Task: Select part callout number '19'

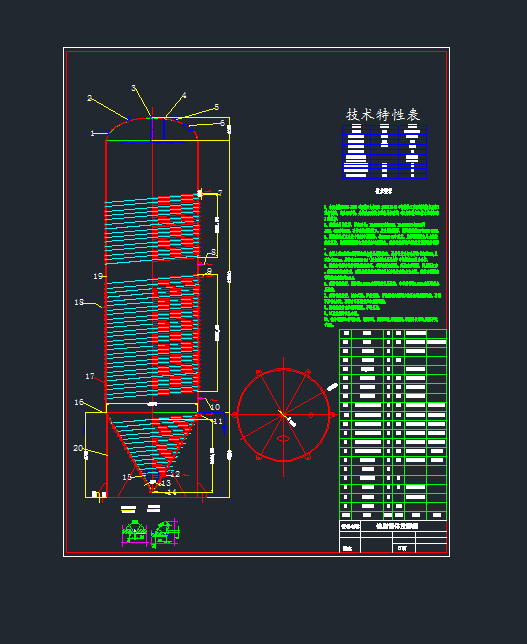Action: pos(98,276)
